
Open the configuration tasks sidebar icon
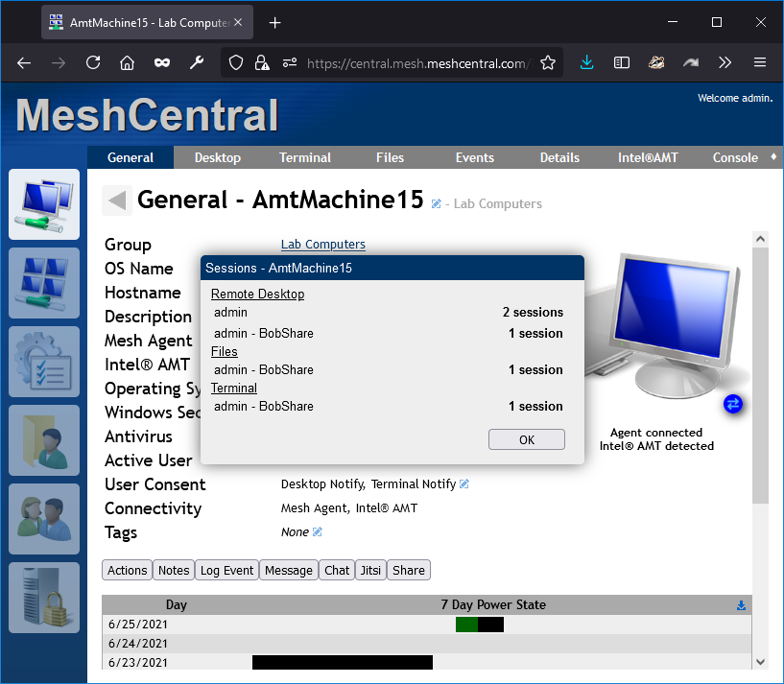[44, 362]
